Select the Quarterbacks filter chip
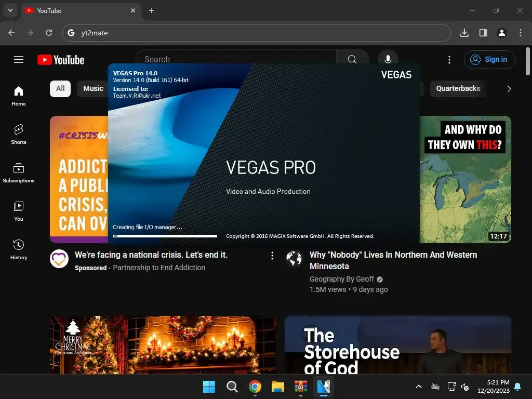The width and height of the screenshot is (532, 399). 458,88
